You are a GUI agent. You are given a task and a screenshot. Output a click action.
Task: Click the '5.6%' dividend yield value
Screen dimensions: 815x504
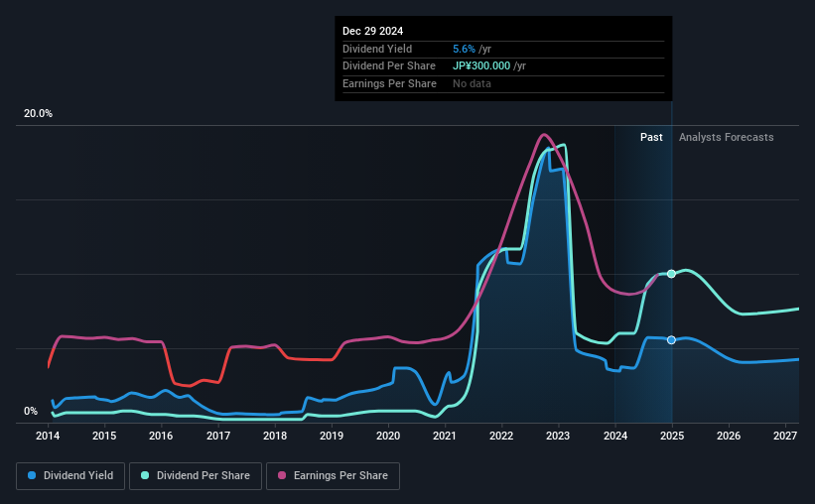[x=464, y=49]
